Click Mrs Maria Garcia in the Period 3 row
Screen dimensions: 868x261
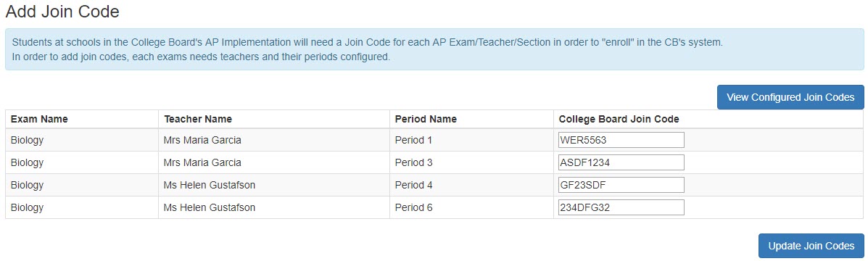[x=202, y=162]
